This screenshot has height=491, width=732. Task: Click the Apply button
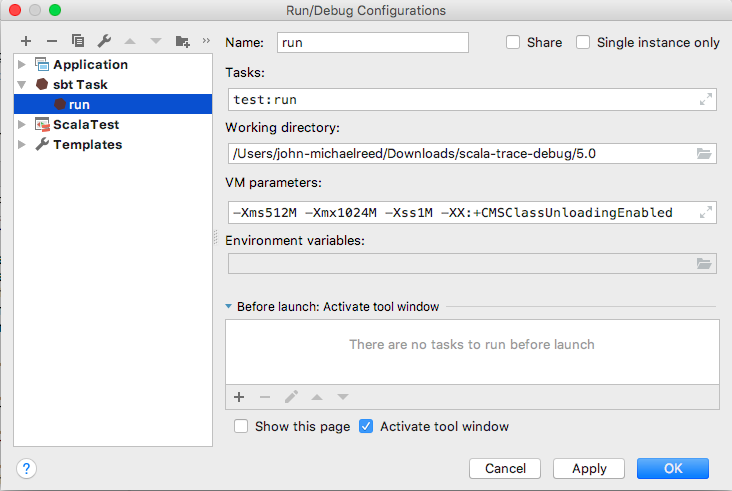(589, 468)
